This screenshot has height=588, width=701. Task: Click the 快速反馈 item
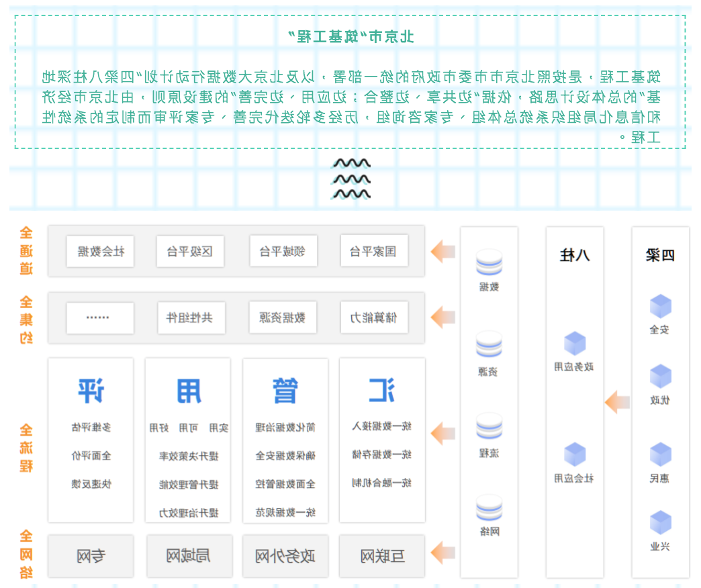pyautogui.click(x=91, y=484)
